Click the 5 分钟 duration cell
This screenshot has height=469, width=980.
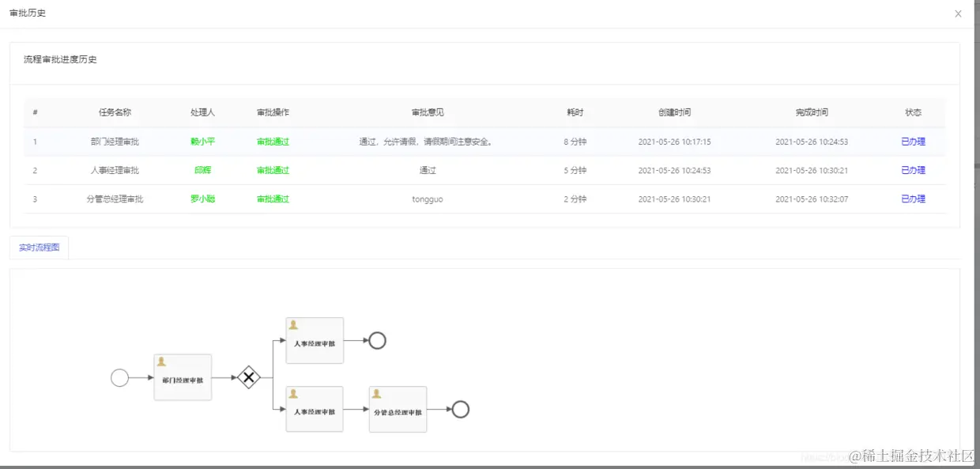(575, 170)
